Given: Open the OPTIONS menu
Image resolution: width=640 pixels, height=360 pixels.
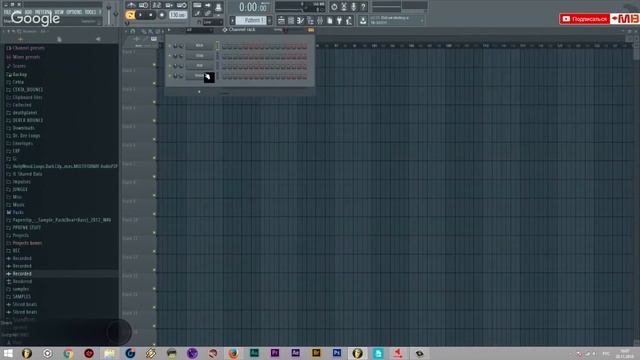Looking at the screenshot, I should pos(74,12).
